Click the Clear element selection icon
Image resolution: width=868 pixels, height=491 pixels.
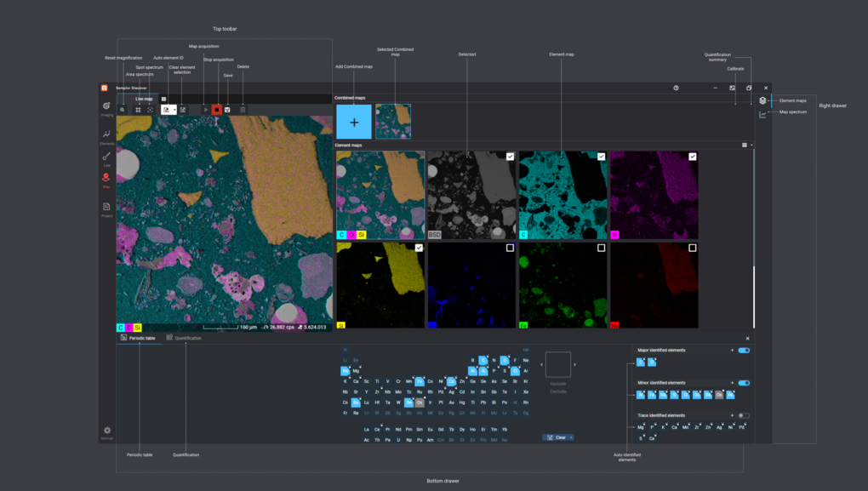pyautogui.click(x=183, y=110)
